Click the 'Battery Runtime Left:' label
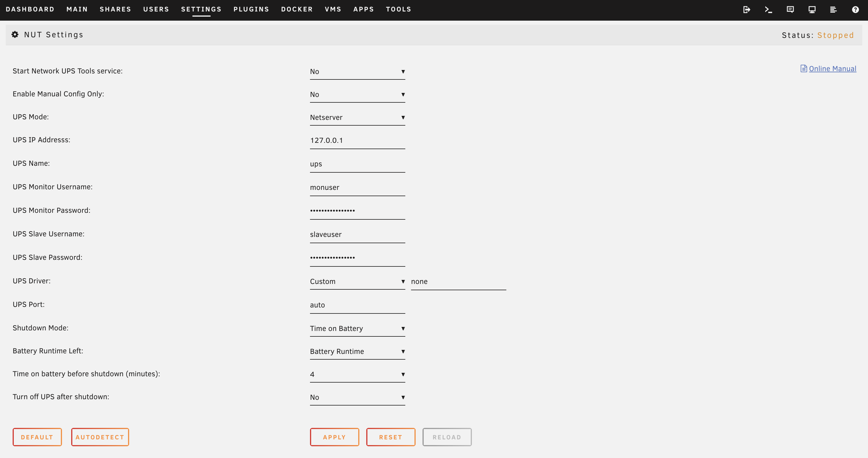 [48, 351]
